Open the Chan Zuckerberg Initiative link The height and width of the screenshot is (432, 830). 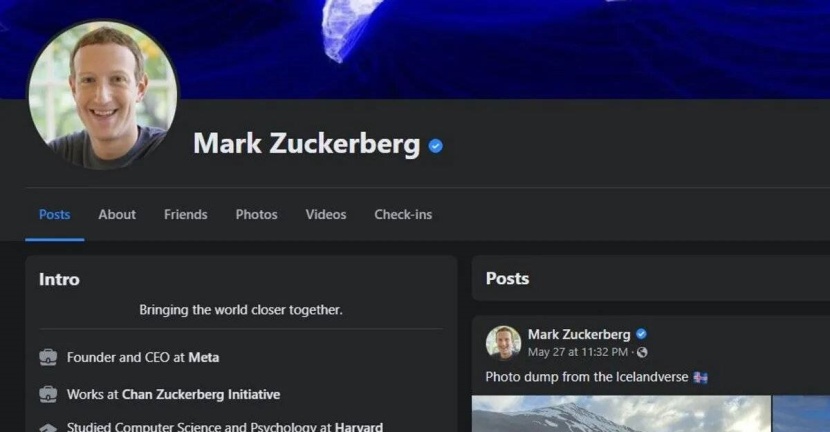pyautogui.click(x=201, y=394)
